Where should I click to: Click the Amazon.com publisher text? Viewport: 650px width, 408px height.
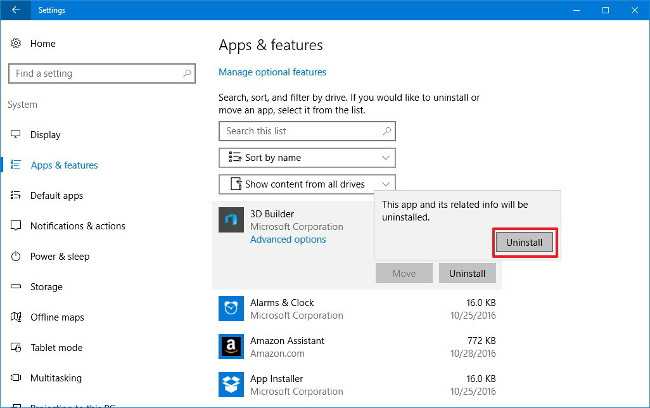pos(277,354)
